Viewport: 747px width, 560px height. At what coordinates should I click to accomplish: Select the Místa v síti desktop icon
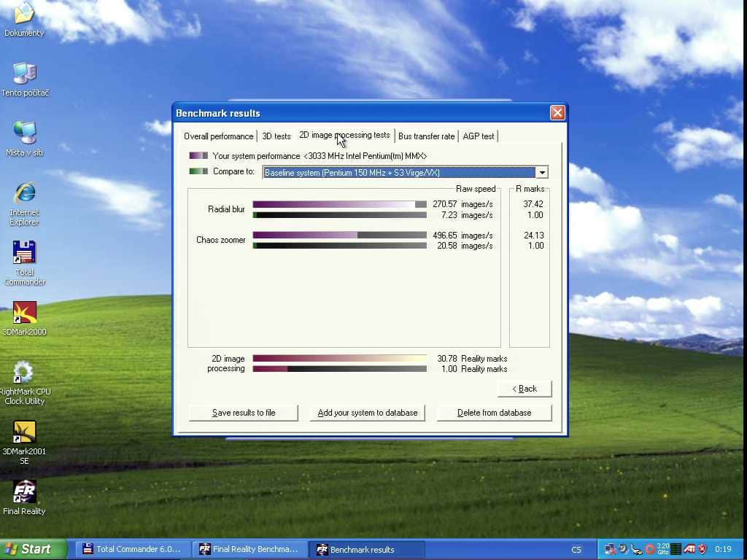pos(24,139)
